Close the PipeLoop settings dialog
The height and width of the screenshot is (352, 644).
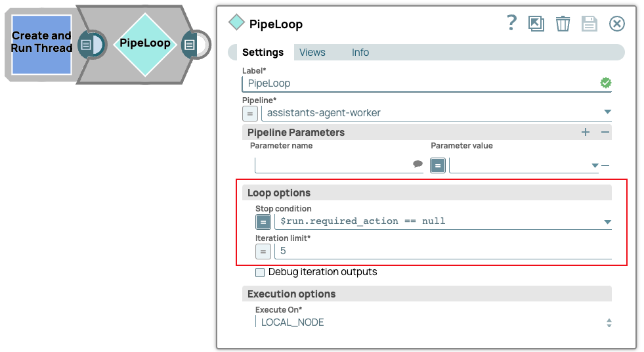click(x=616, y=24)
